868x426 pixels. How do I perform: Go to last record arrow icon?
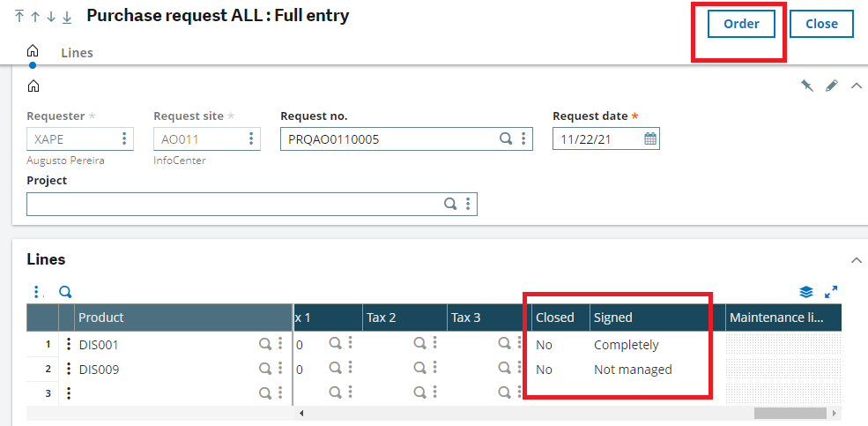pos(67,17)
